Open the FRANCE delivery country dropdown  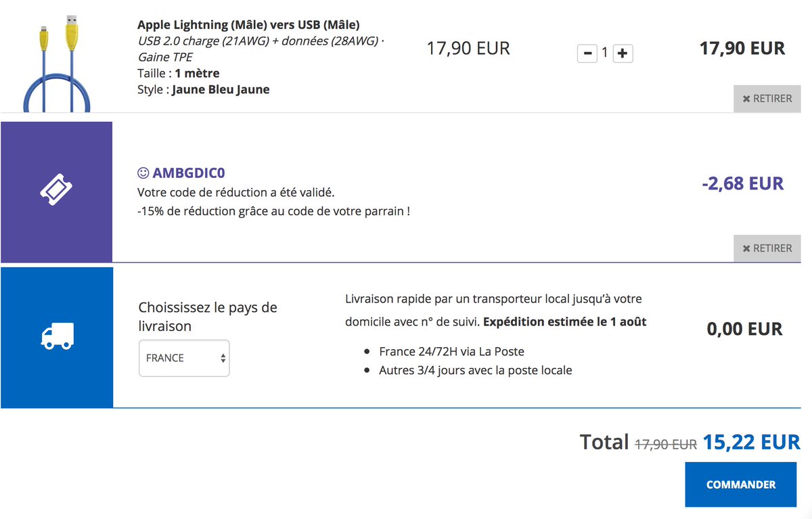pos(184,358)
